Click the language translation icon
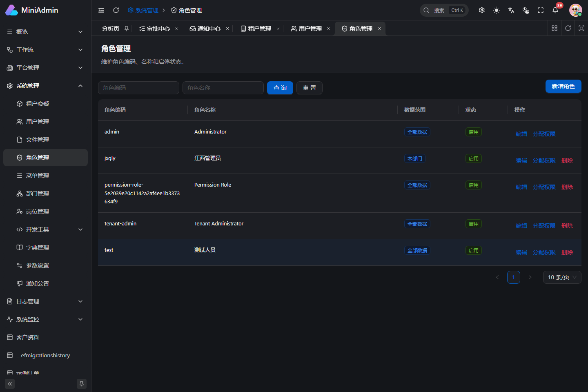The height and width of the screenshot is (392, 588). tap(511, 10)
